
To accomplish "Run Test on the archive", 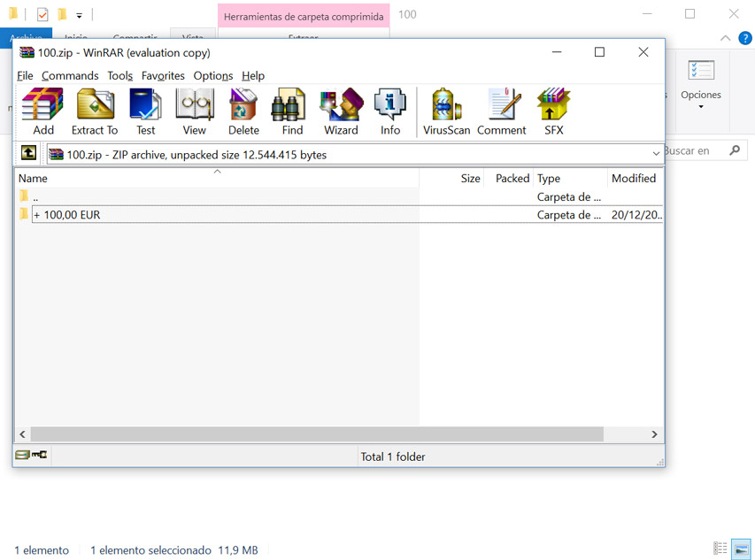I will click(x=145, y=111).
